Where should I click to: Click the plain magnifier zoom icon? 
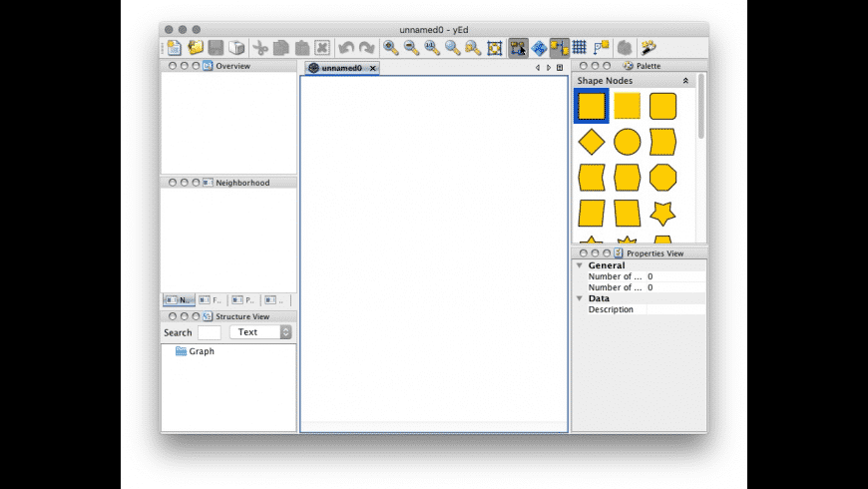tap(452, 48)
